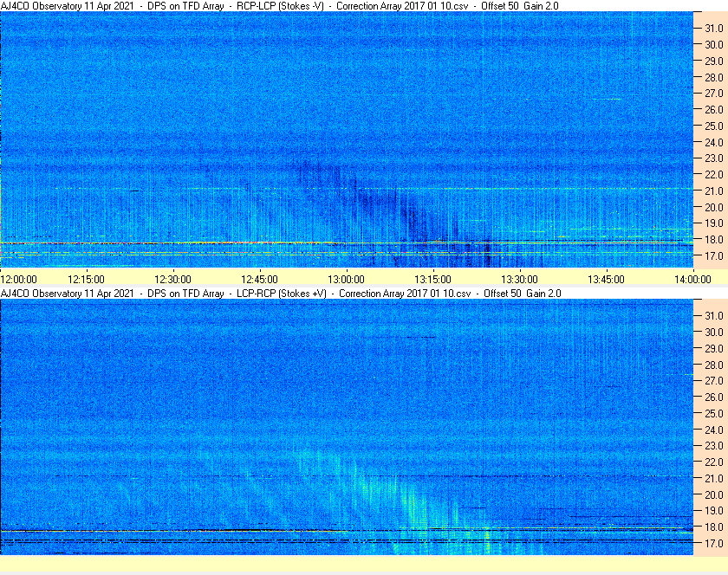Click the 31.0 label on the Stokes +V chart

[x=714, y=315]
